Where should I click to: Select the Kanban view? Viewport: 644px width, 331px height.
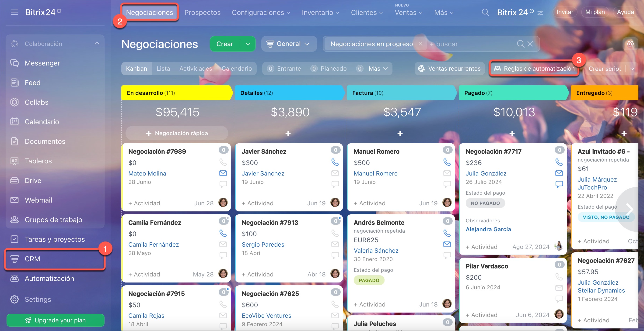pyautogui.click(x=136, y=69)
